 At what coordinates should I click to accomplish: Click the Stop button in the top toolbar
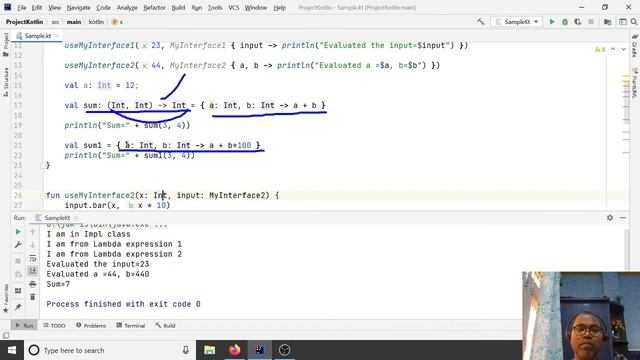coord(591,22)
